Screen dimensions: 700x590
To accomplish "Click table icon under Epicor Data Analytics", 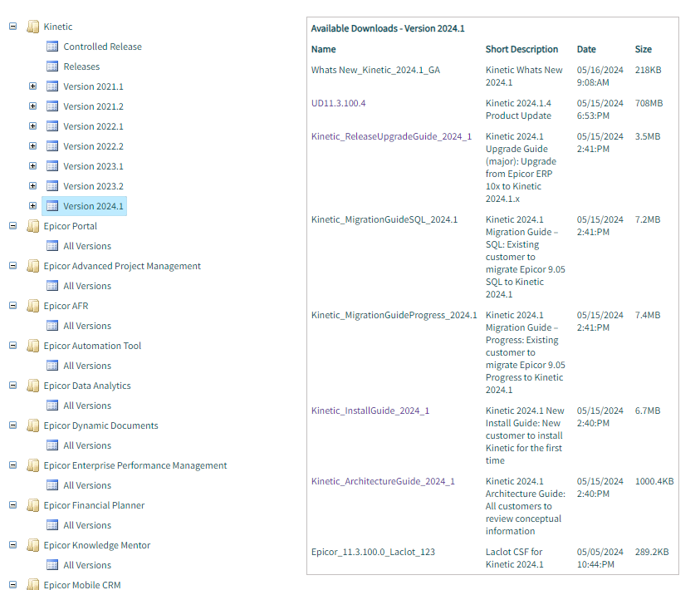I will [52, 406].
